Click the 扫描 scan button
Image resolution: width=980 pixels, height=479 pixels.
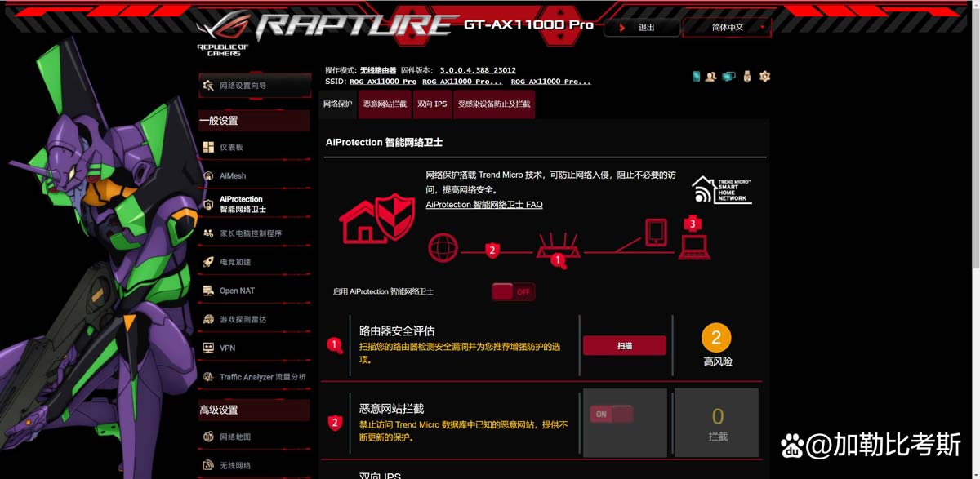pyautogui.click(x=625, y=346)
